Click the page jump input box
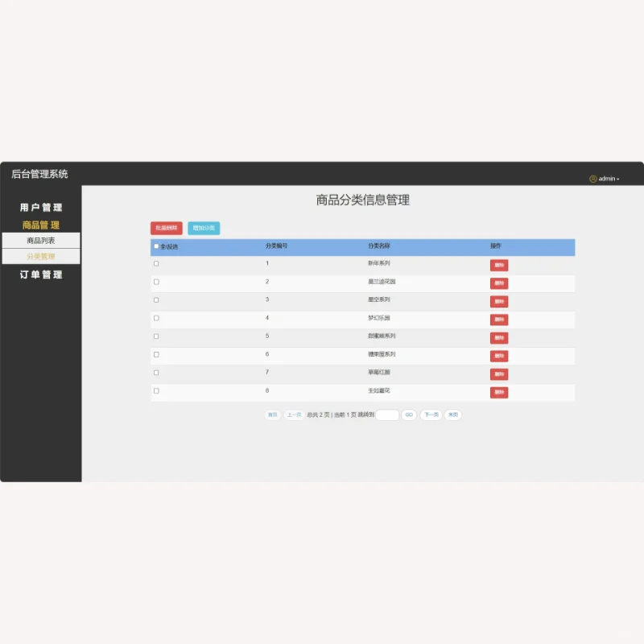 tap(386, 415)
